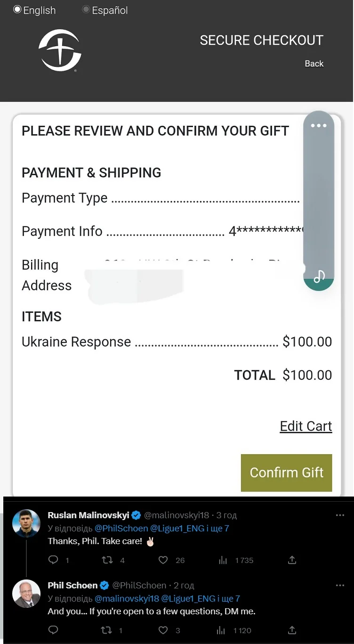This screenshot has height=644, width=354.
Task: Go Back from secure checkout
Action: coord(314,64)
